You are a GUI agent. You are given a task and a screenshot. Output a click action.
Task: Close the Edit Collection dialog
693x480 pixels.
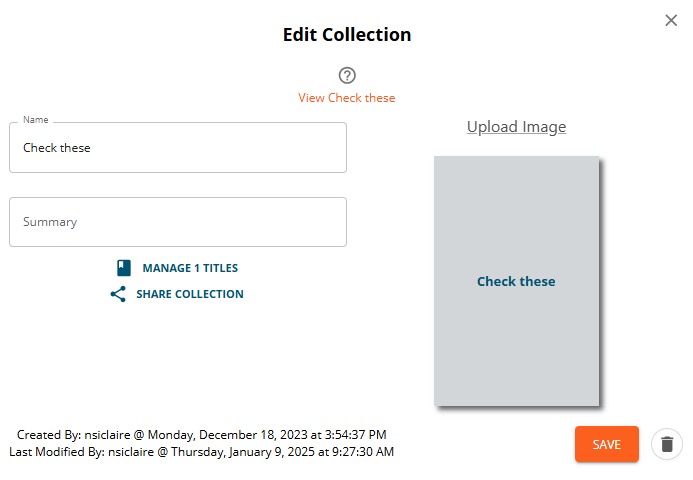point(671,20)
